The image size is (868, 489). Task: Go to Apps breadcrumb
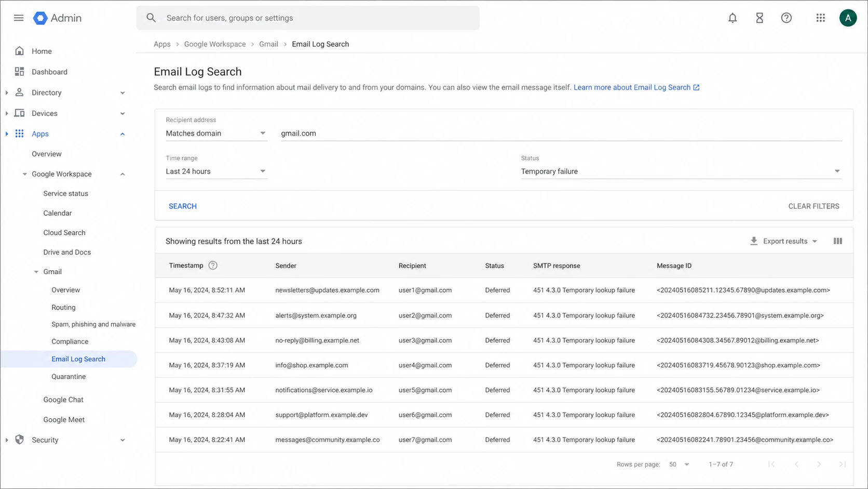click(x=162, y=44)
